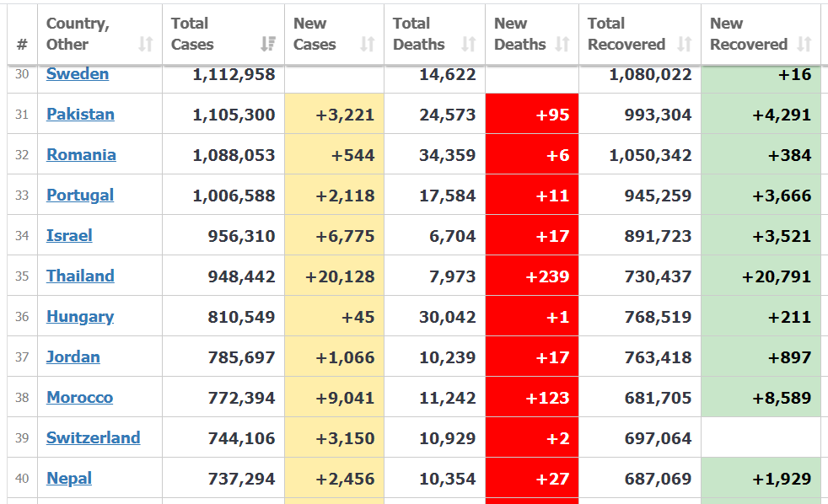
Task: Select Romania new cases +544
Action: tap(352, 155)
